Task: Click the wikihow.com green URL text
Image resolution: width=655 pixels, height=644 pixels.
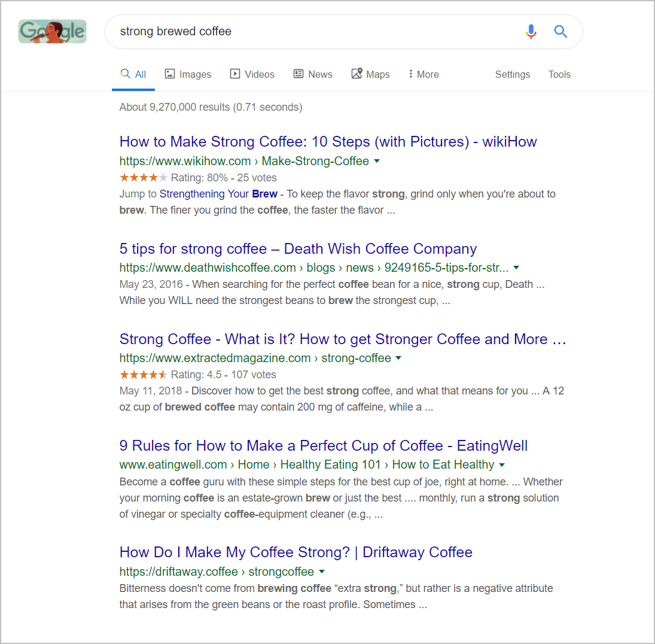Action: coord(244,161)
